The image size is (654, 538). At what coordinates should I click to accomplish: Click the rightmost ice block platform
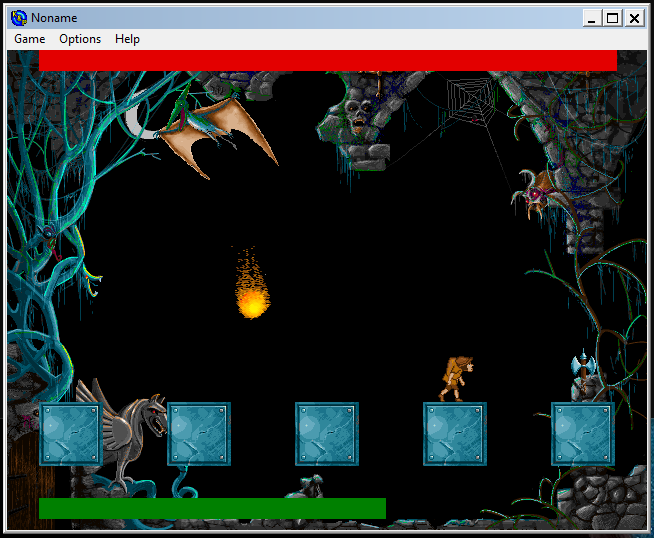click(582, 434)
